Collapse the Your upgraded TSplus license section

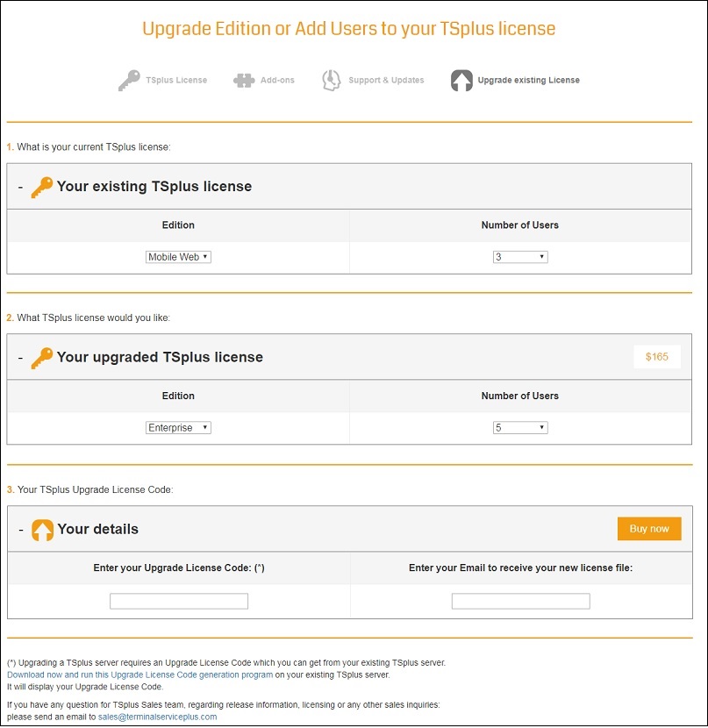coord(20,358)
